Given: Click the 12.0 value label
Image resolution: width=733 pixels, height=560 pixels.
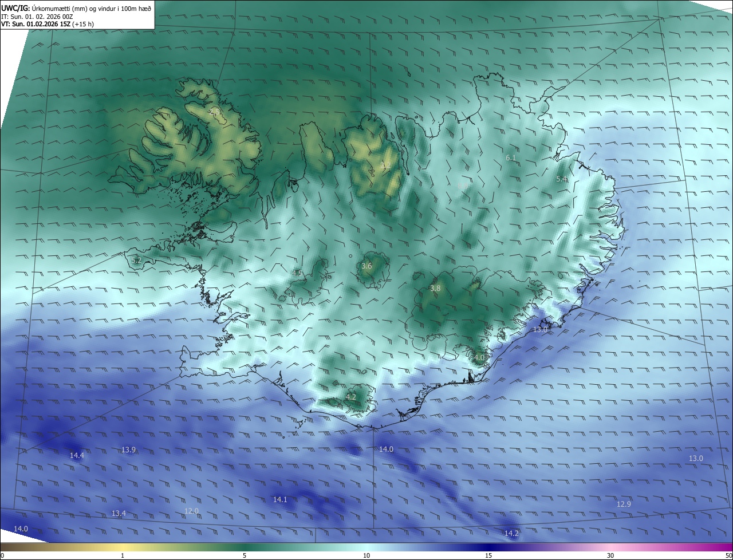Looking at the screenshot, I should pos(191,511).
